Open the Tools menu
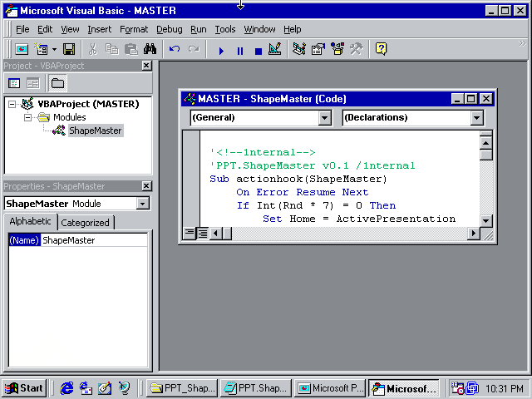Image resolution: width=532 pixels, height=399 pixels. (225, 30)
